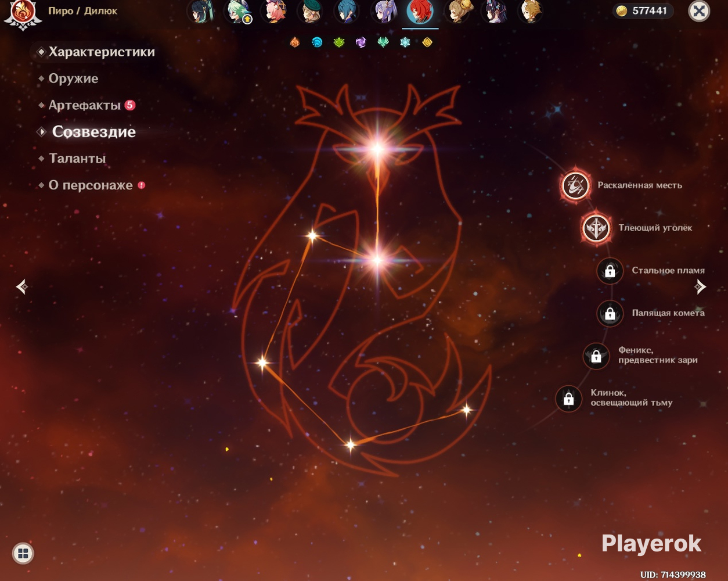Viewport: 728px width, 581px height.
Task: Select the Dendro element filter icon
Action: coord(339,42)
